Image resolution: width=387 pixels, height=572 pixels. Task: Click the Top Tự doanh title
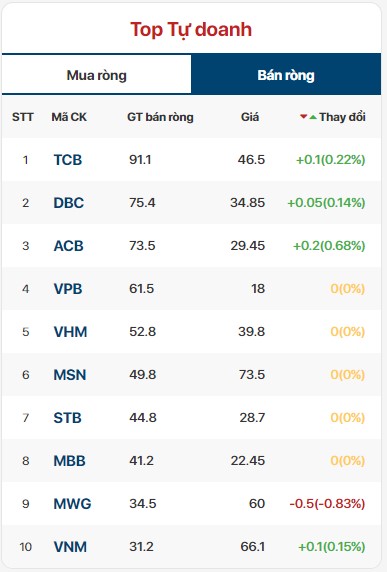[x=191, y=30]
